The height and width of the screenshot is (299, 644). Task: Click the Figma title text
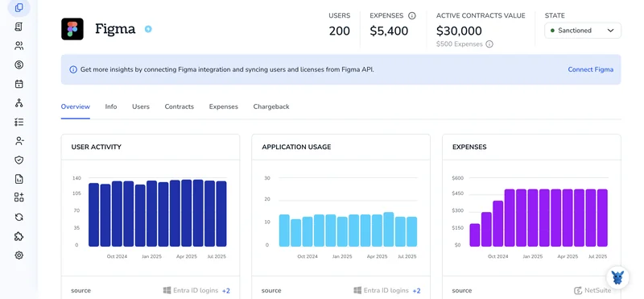click(115, 29)
